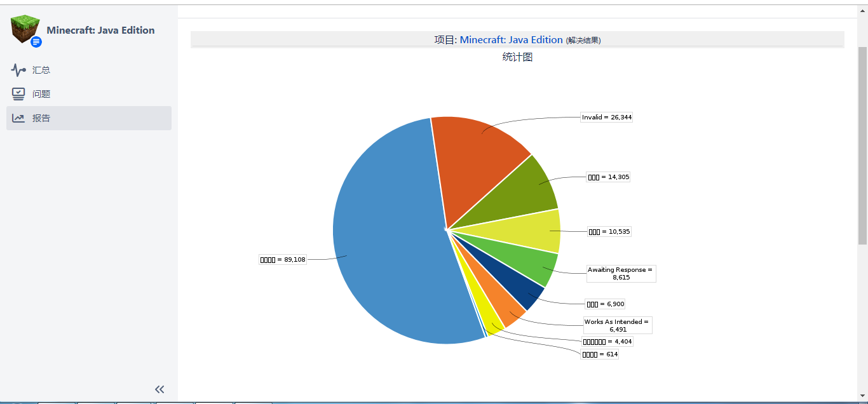Click the 6,900 chart label
The image size is (868, 404).
(x=606, y=304)
